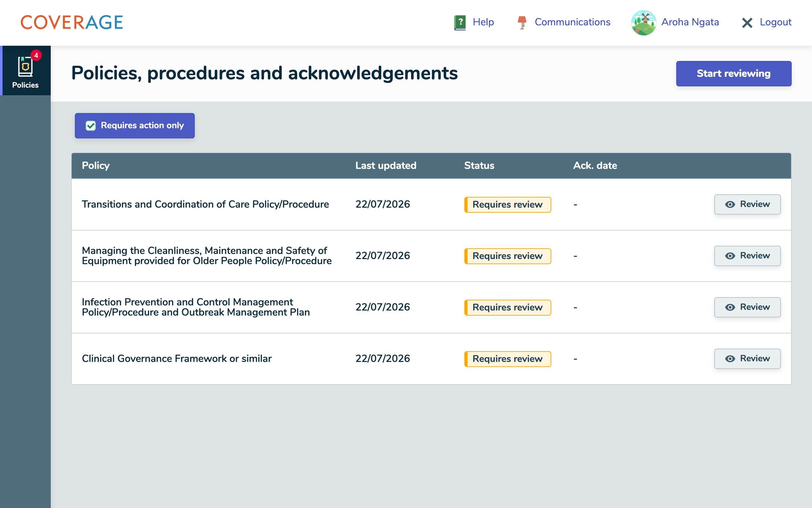The image size is (812, 508).
Task: Review the Transitions and Coordination of Care policy
Action: click(747, 204)
